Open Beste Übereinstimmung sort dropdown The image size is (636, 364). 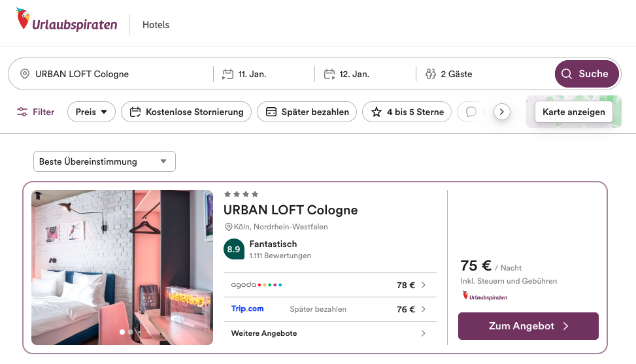pos(105,161)
